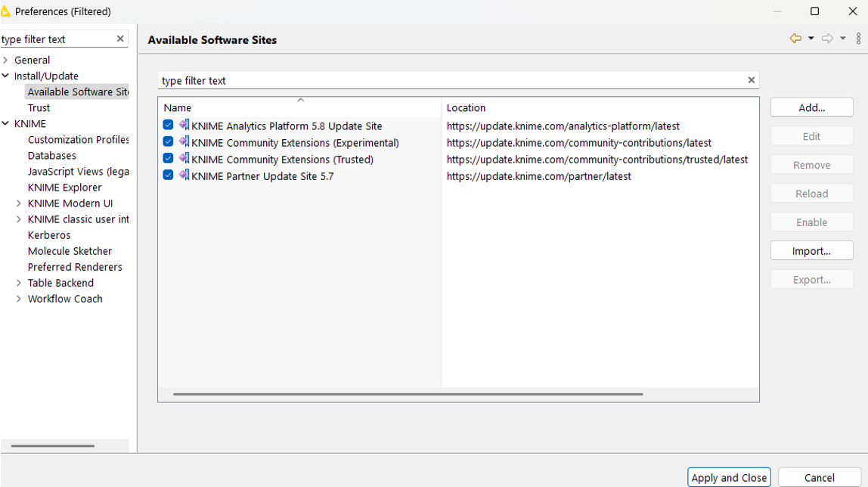Expand the General preferences tree node
Screen dimensions: 868x487
[6, 60]
